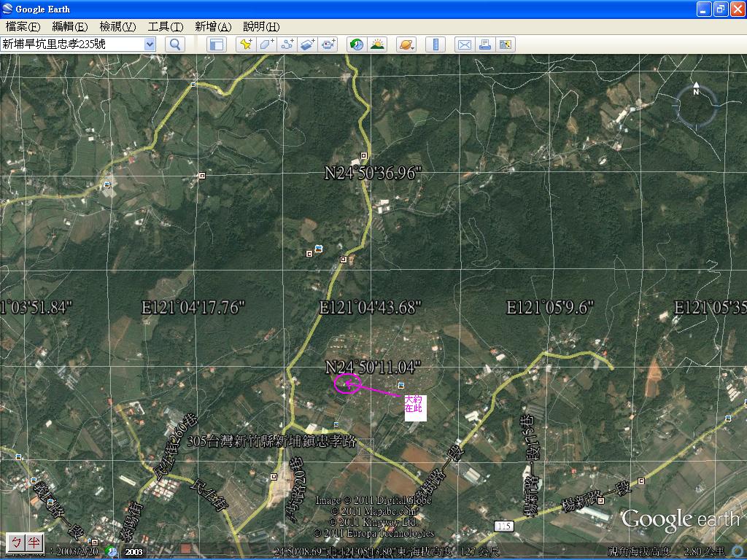Open the 檔案(F) menu

coord(23,27)
